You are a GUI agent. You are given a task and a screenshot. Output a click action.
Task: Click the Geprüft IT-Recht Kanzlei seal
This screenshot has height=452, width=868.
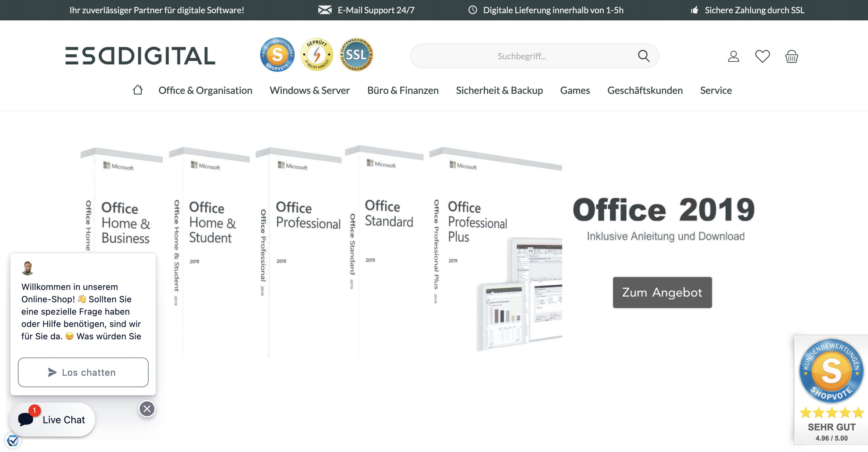316,55
